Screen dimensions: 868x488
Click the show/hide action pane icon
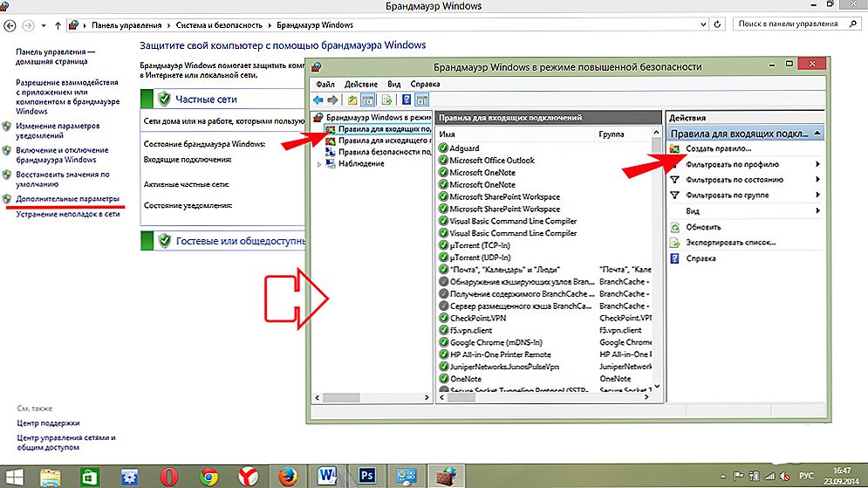pos(422,100)
